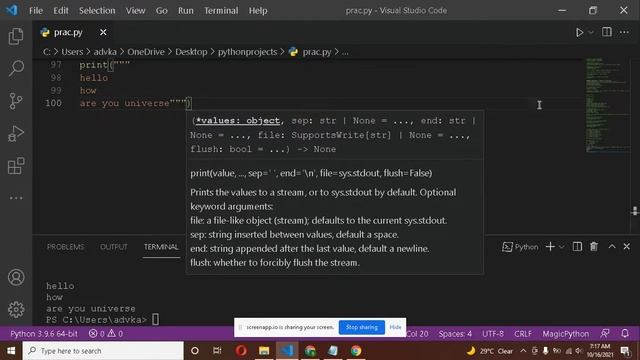Open the Accounts menu icon
Screen dimensions: 640x360
pyautogui.click(x=16, y=278)
